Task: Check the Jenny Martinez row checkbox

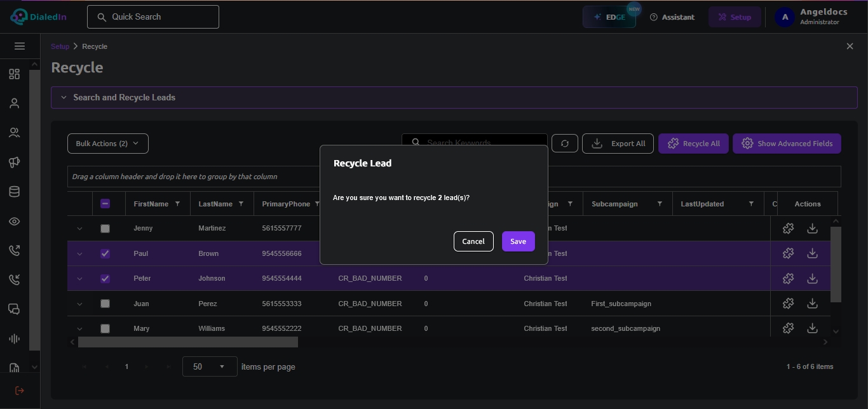Action: [x=105, y=229]
